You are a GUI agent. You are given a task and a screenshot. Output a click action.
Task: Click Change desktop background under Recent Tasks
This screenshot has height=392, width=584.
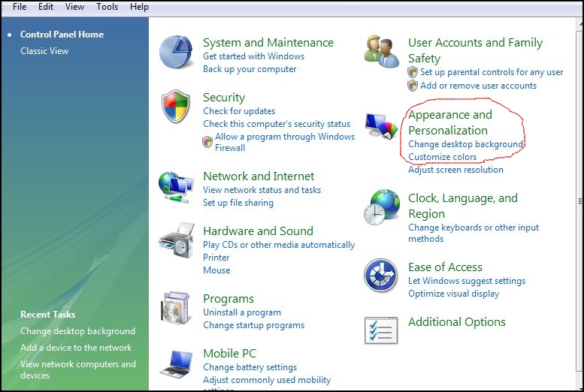(x=78, y=331)
